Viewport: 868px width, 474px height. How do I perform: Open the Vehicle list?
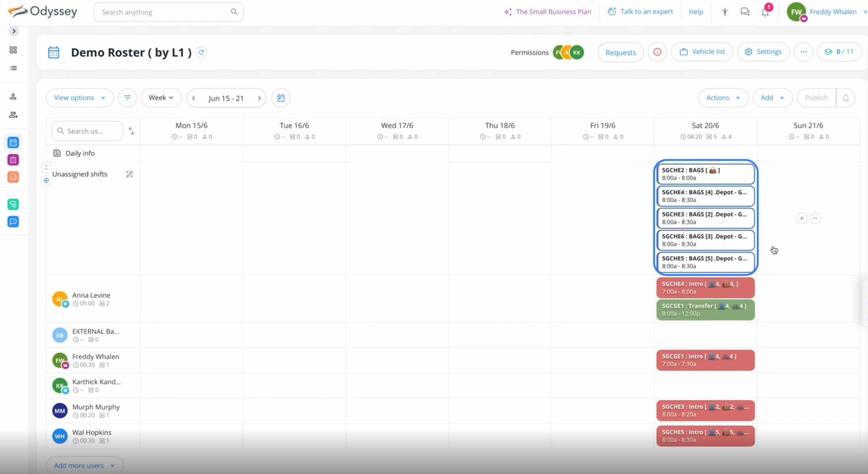(x=702, y=52)
